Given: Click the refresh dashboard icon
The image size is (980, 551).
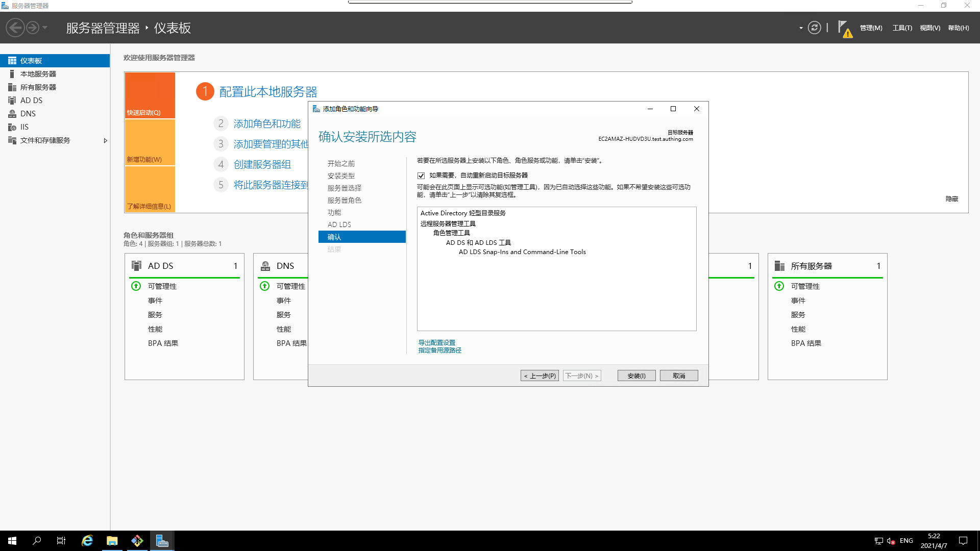Looking at the screenshot, I should coord(815,28).
